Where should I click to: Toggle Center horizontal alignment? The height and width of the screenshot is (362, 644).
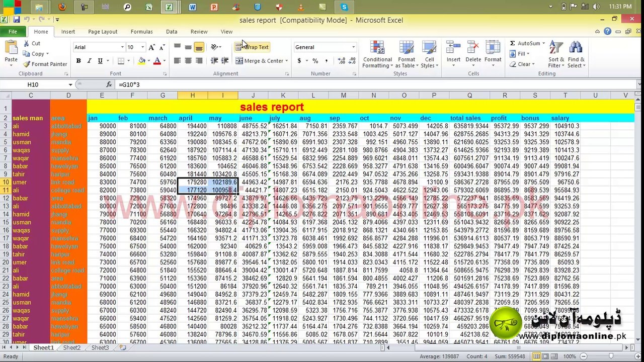point(188,61)
